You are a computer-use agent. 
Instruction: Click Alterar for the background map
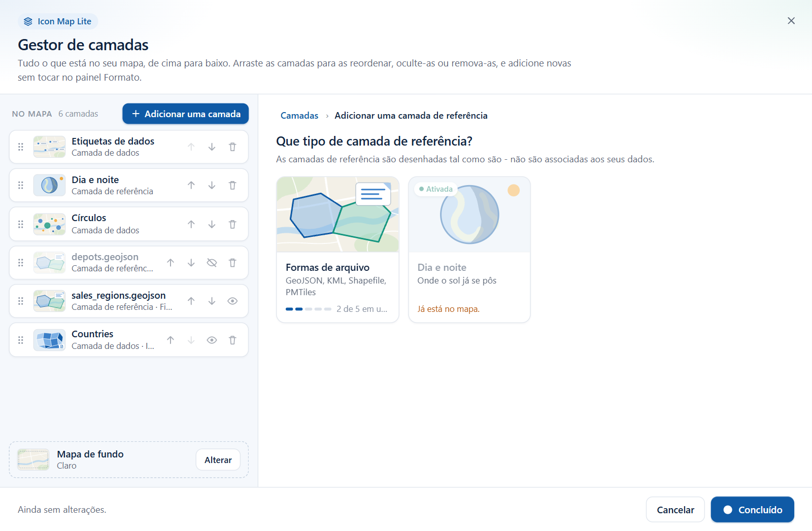[218, 460]
